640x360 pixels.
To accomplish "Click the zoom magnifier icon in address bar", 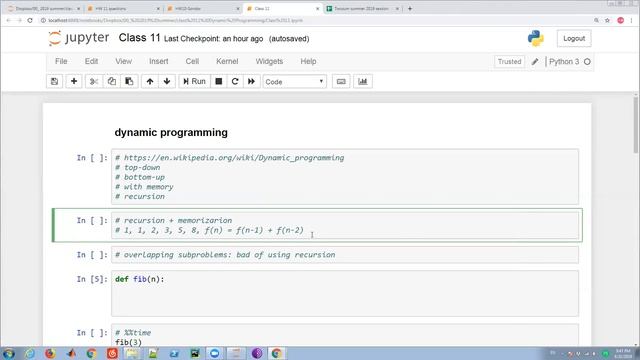I will coord(596,20).
